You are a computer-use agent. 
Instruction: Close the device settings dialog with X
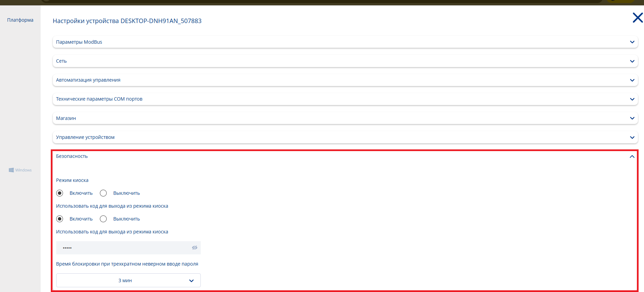tap(638, 18)
